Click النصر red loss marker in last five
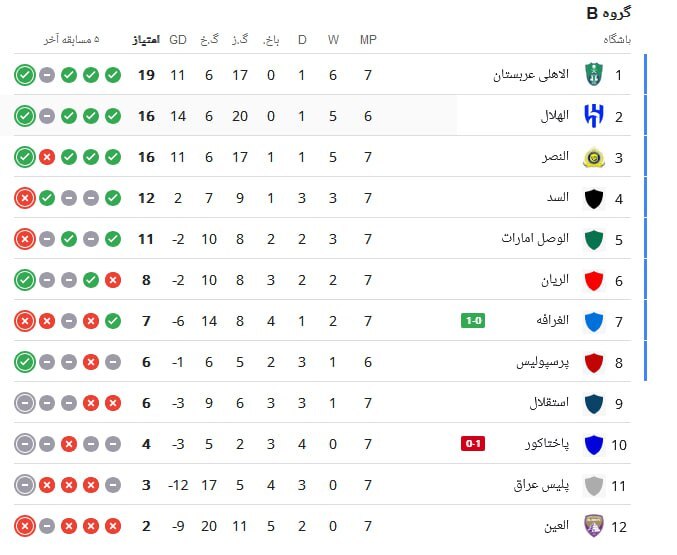Image resolution: width=677 pixels, height=555 pixels. pos(47,157)
